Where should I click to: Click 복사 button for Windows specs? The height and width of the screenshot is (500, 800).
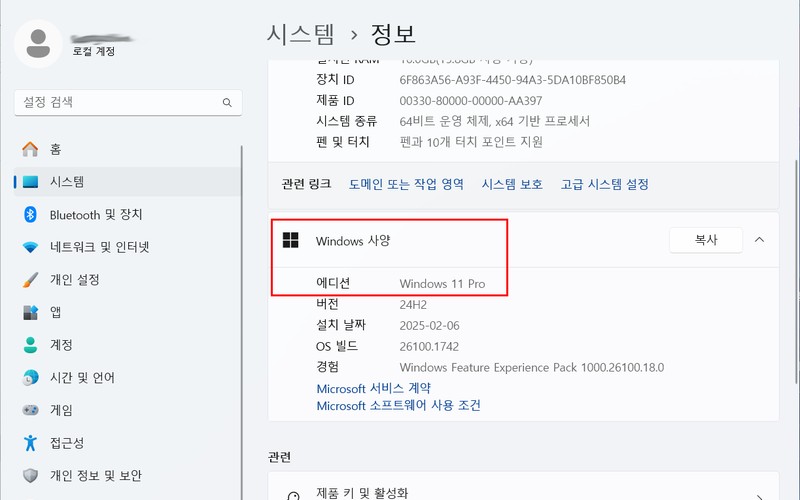[x=706, y=240]
